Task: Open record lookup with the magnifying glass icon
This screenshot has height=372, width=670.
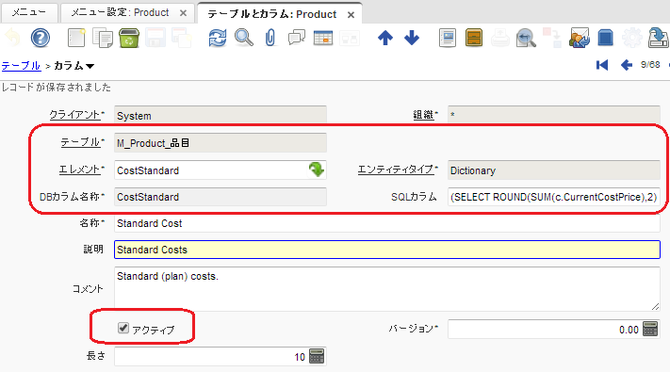Action: point(244,38)
